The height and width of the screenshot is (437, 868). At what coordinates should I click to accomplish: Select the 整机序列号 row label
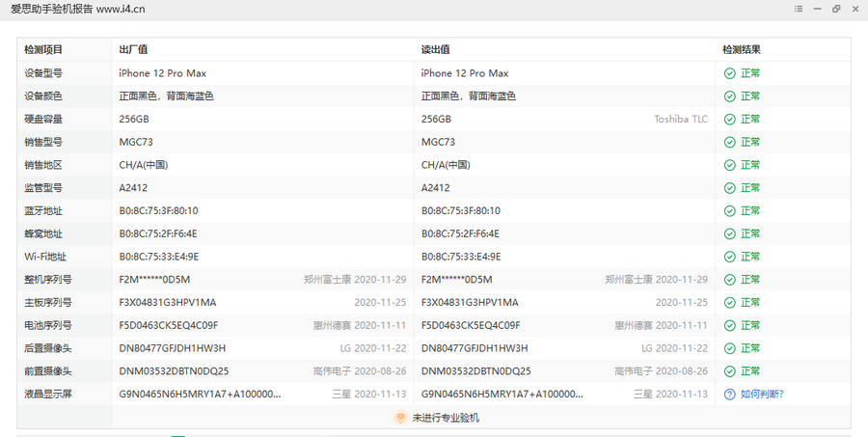pos(48,280)
